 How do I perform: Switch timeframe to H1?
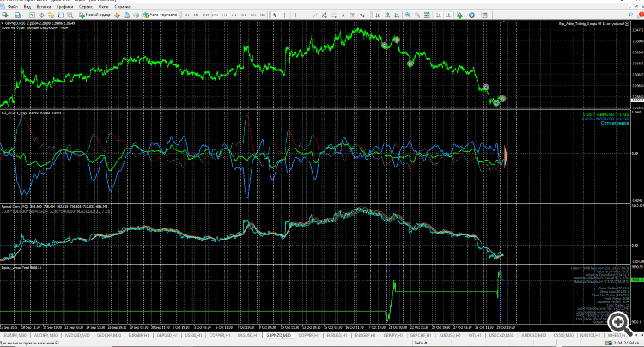click(226, 15)
